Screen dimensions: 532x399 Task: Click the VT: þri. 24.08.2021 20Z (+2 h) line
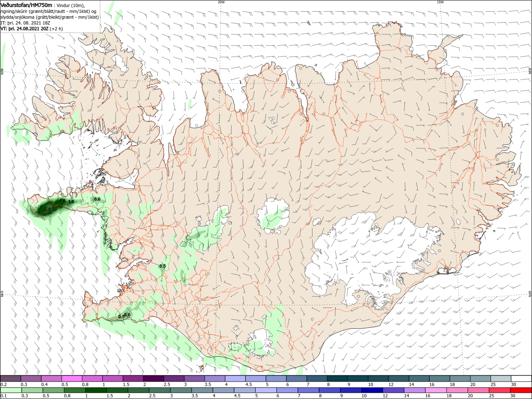tap(32, 29)
